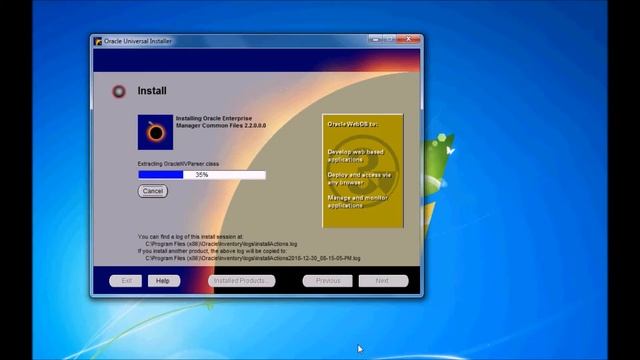640x360 pixels.
Task: Go to Previous installer step
Action: coord(327,281)
